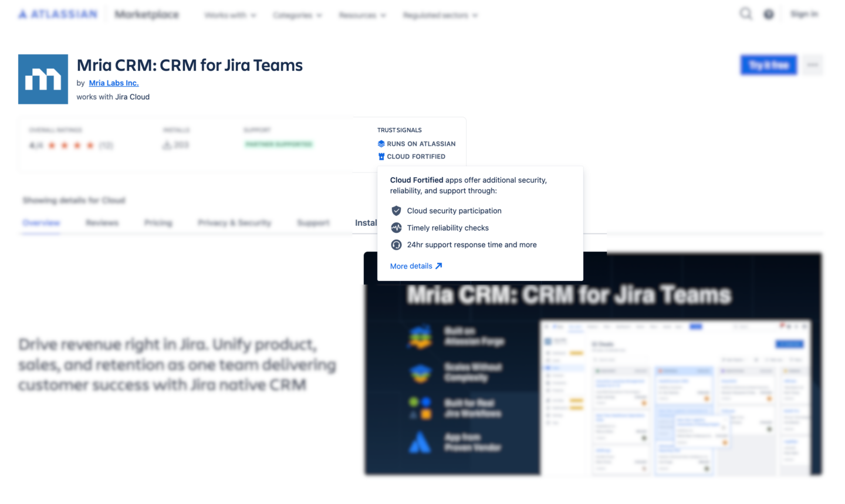Click the Atlassian Marketplace logo
The width and height of the screenshot is (845, 504).
[x=57, y=13]
